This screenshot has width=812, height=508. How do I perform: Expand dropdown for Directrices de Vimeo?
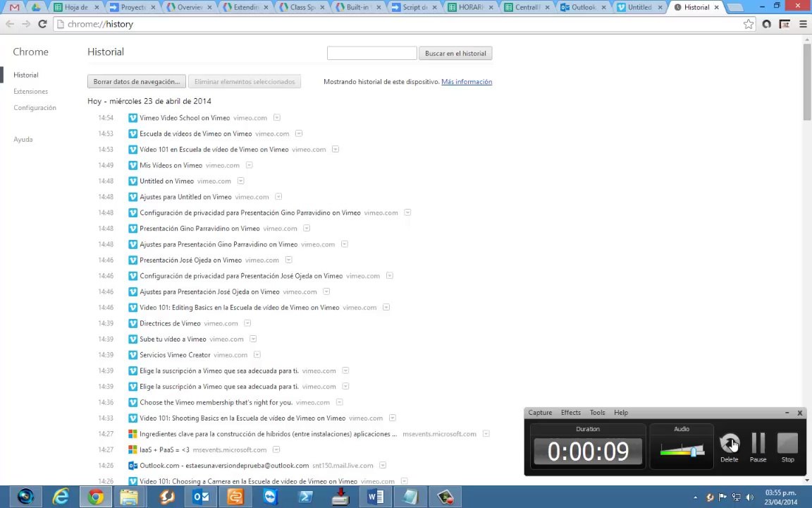(247, 323)
